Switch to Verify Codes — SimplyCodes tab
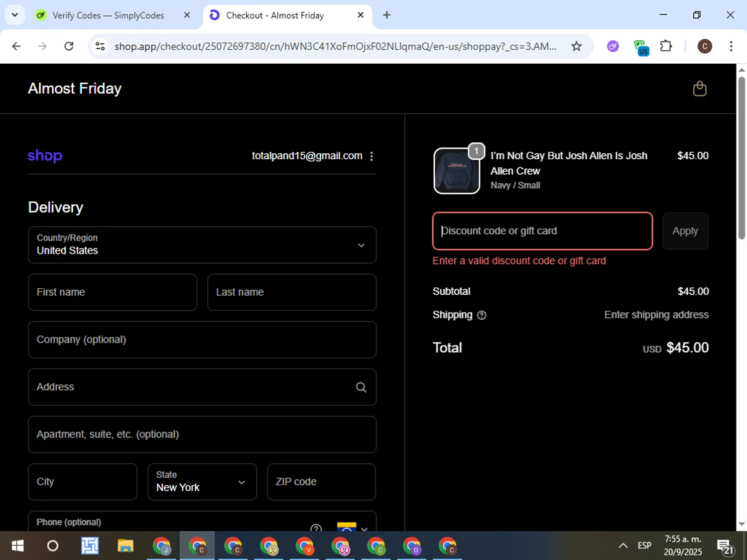Viewport: 747px width, 560px height. tap(108, 15)
